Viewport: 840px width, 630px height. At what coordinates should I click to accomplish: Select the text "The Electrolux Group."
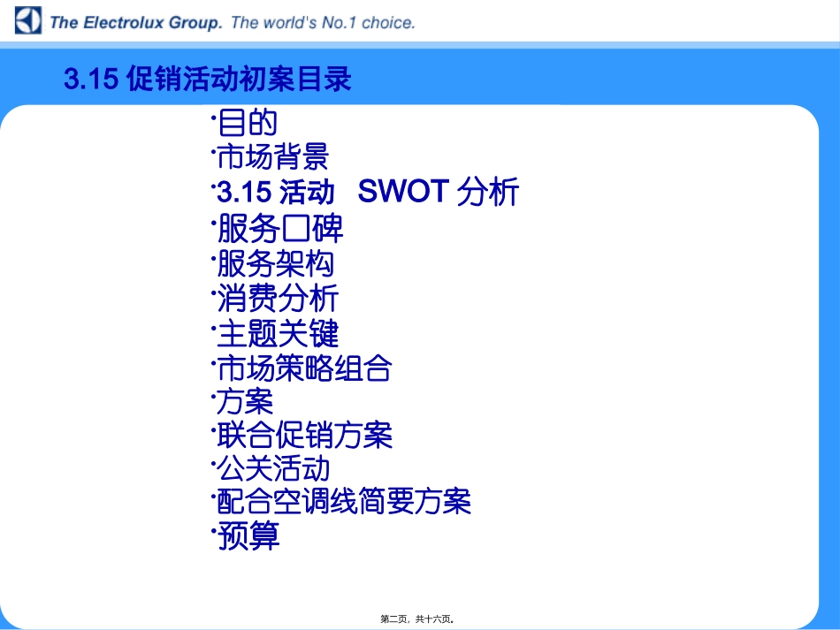click(x=136, y=22)
